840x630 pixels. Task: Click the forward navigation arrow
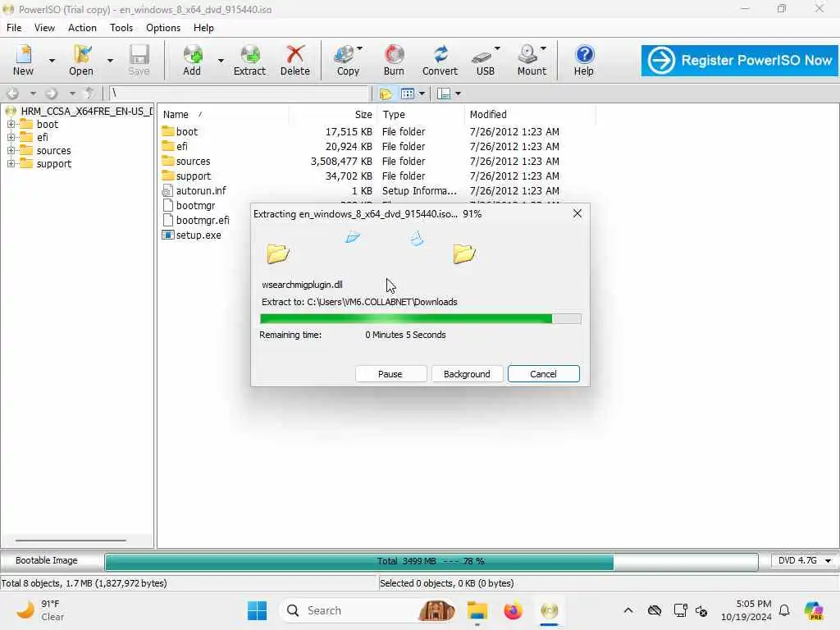pos(52,94)
